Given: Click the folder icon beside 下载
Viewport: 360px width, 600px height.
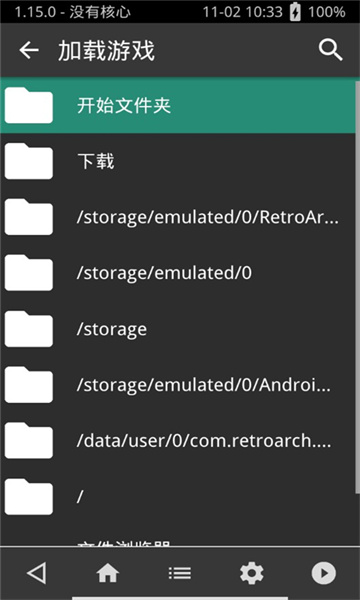Looking at the screenshot, I should coord(29,161).
